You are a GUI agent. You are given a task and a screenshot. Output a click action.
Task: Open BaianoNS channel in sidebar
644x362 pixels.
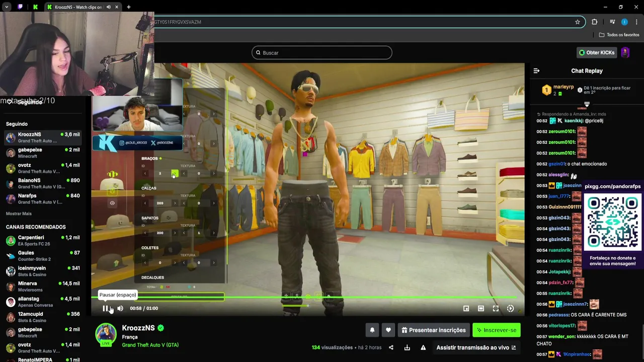43,184
